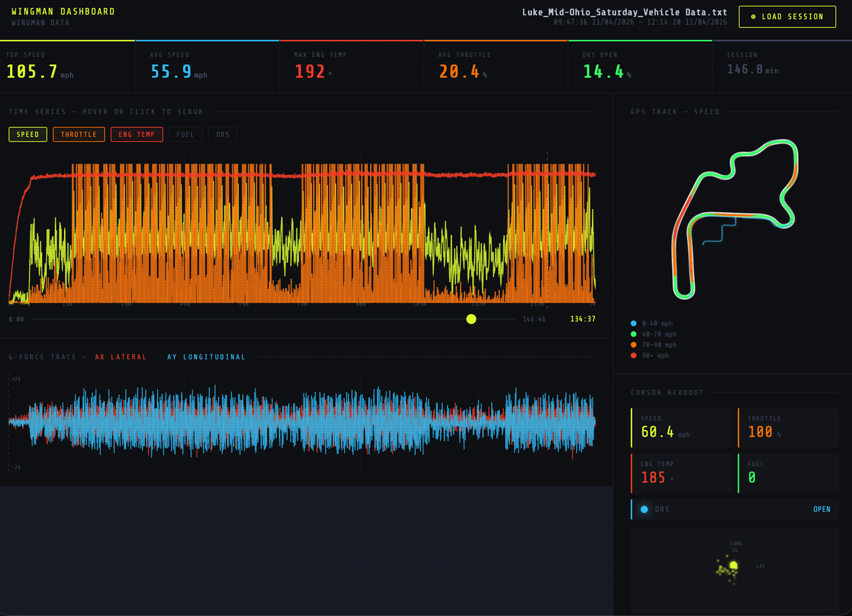Click the blue 0-40 mph legend dot
The height and width of the screenshot is (616, 852).
point(634,324)
